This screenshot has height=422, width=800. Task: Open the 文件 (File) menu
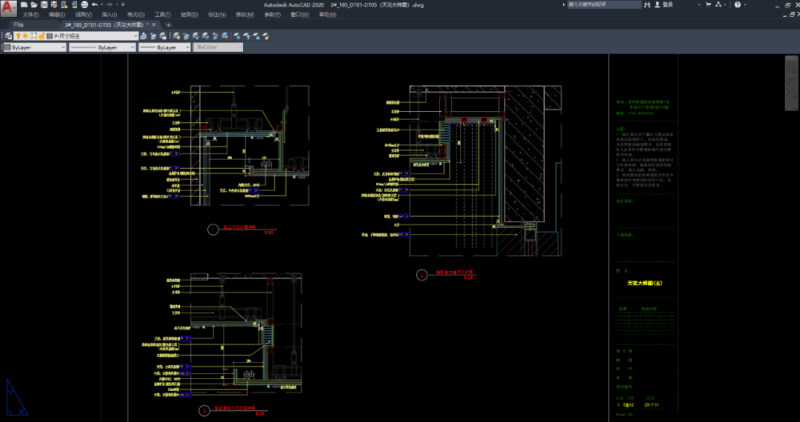(x=30, y=15)
